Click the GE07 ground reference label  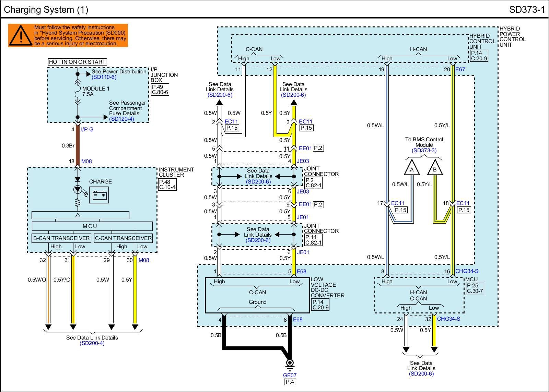pos(290,375)
